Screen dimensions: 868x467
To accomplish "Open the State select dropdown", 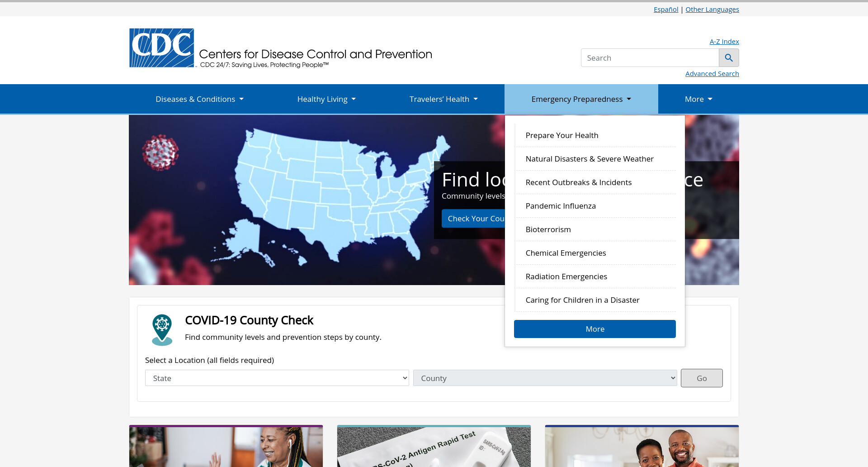I will [277, 378].
